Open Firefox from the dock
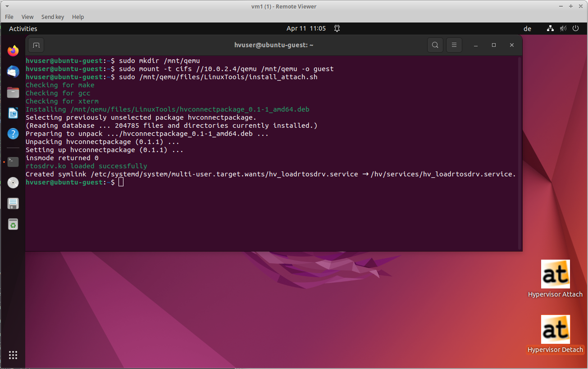This screenshot has height=369, width=588. coord(13,51)
